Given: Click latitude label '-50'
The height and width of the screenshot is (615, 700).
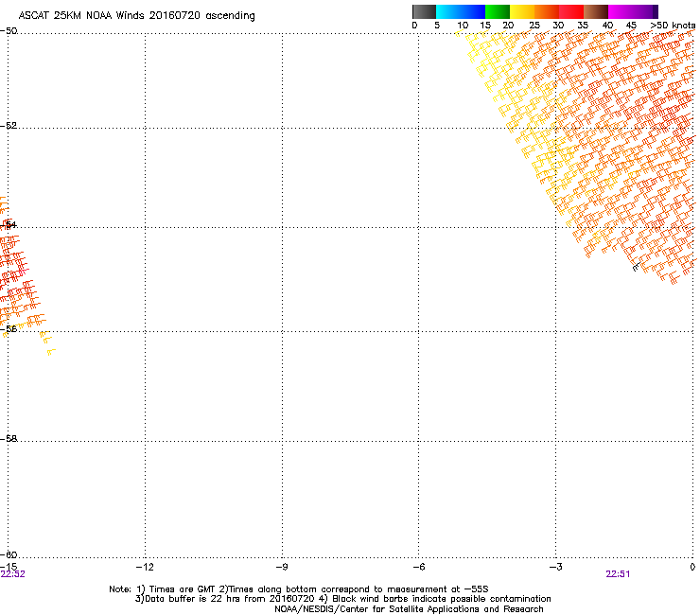Looking at the screenshot, I should (x=9, y=31).
